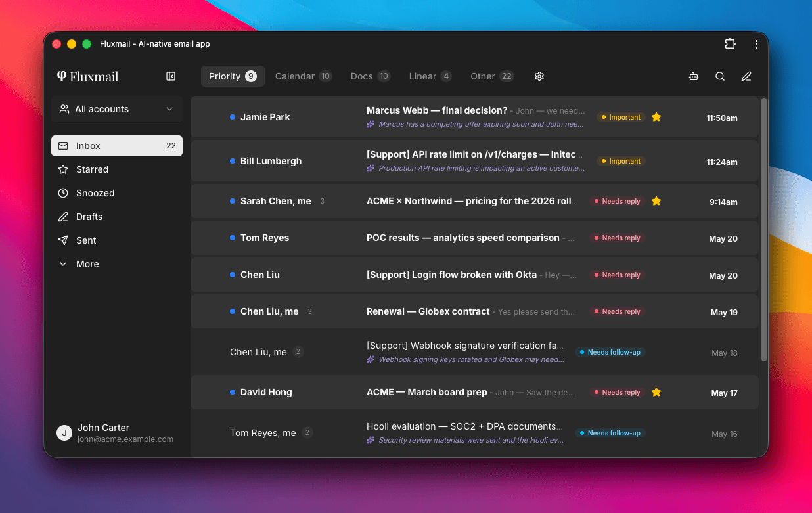
Task: Toggle star on Sarah Chen email
Action: click(x=656, y=201)
